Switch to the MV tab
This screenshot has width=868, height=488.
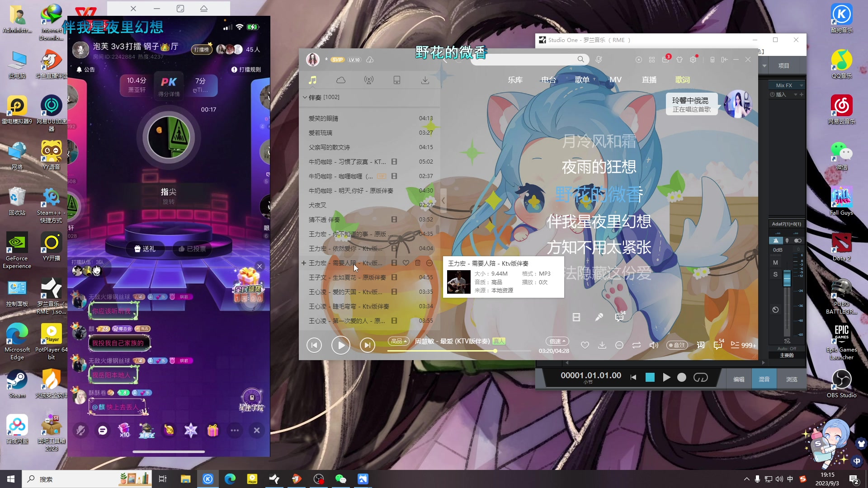click(615, 80)
